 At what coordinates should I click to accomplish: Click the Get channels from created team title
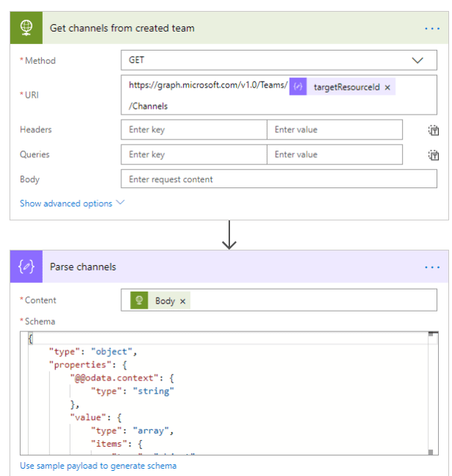tap(122, 29)
